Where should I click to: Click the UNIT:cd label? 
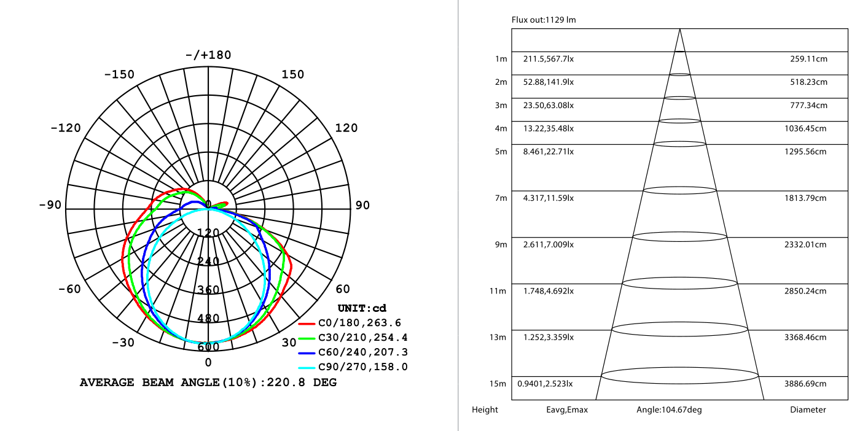[x=362, y=308]
